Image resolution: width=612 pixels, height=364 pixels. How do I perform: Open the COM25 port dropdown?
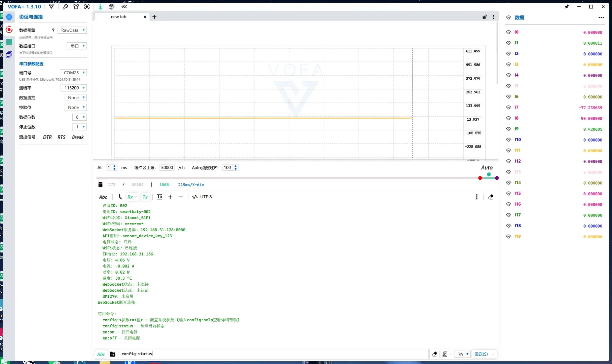tap(73, 73)
